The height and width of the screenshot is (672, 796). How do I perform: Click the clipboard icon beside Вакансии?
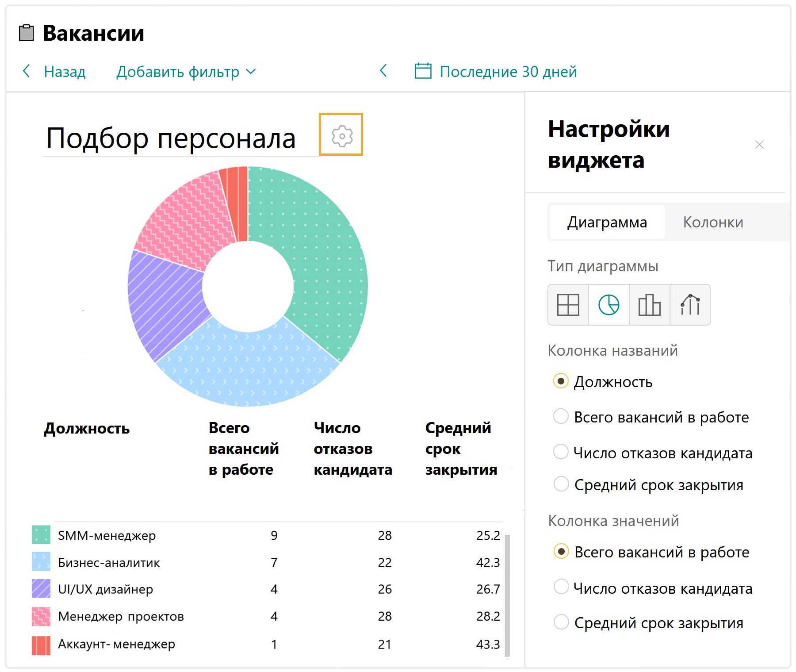coord(27,33)
